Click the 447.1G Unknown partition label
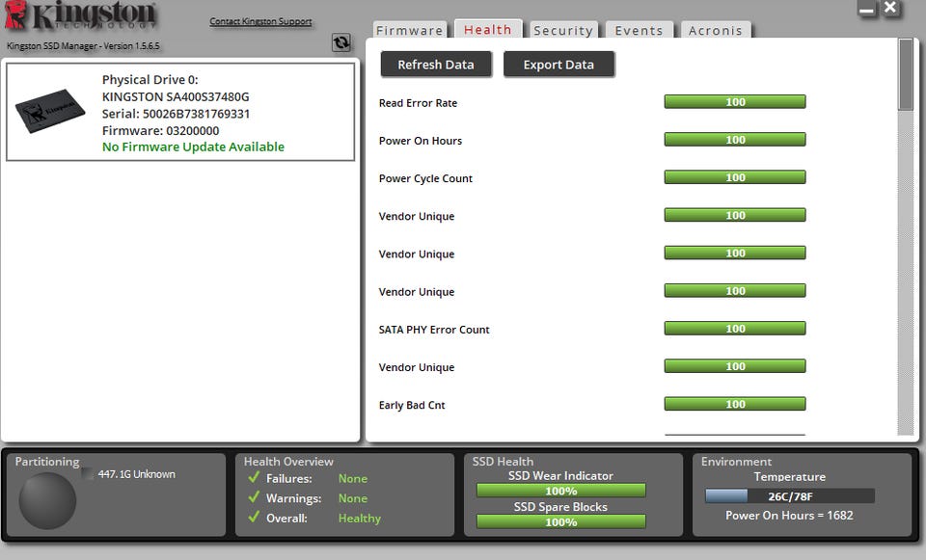The height and width of the screenshot is (560, 926). click(136, 474)
